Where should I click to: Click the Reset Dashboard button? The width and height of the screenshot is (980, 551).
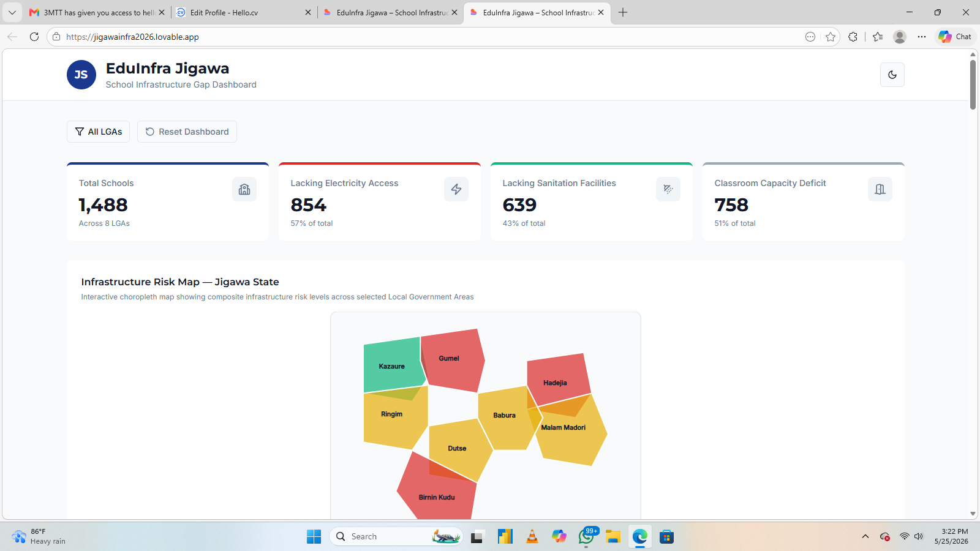click(187, 132)
